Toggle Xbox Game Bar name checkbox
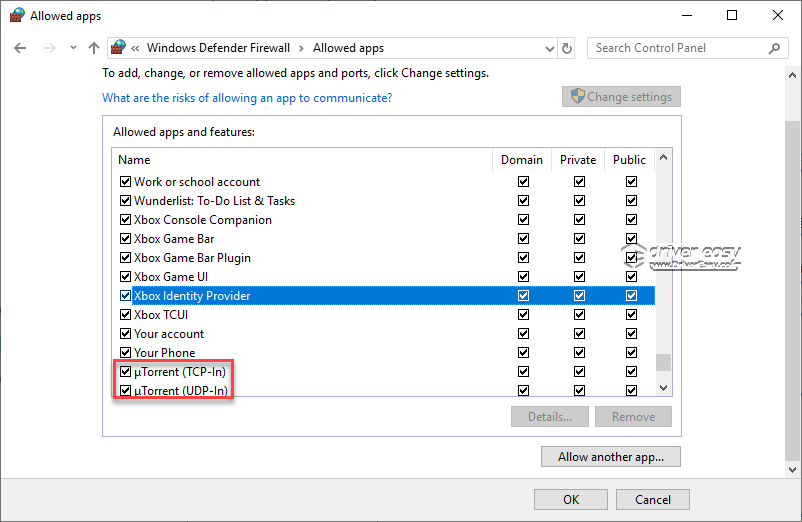This screenshot has width=802, height=522. tap(125, 238)
